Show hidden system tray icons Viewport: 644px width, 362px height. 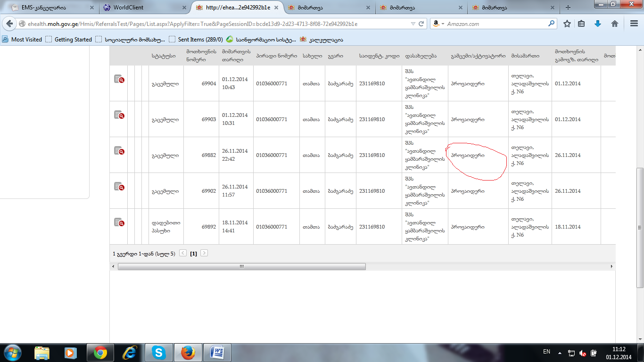(x=560, y=352)
